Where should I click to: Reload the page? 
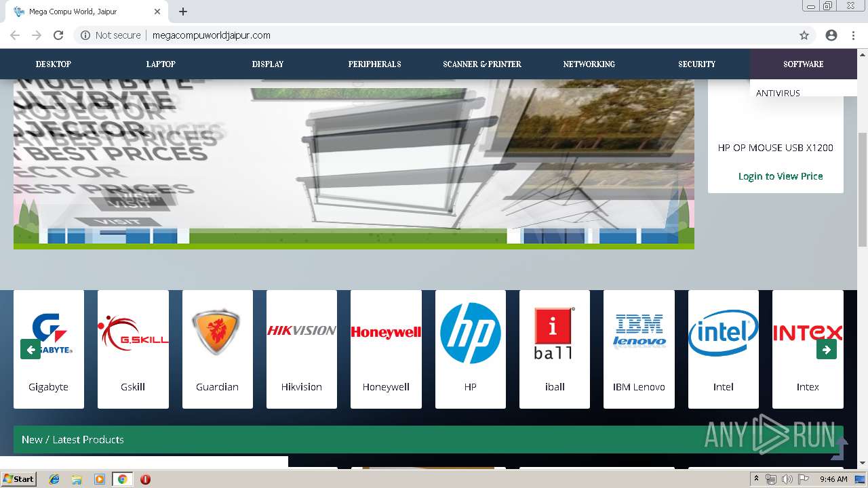point(58,35)
